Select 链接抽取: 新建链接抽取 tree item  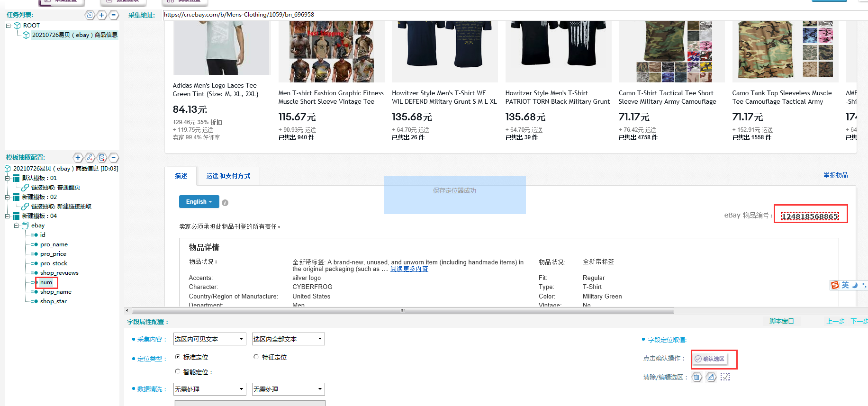click(61, 207)
